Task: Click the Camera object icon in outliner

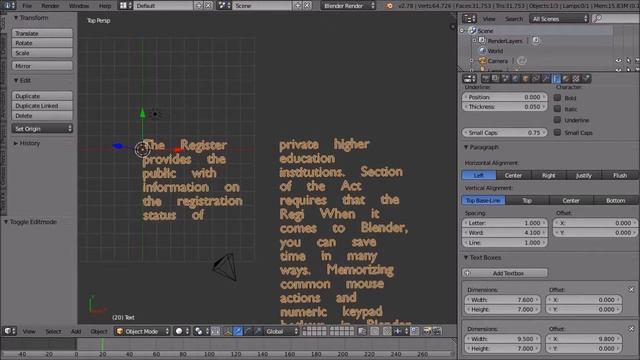Action: [482, 61]
